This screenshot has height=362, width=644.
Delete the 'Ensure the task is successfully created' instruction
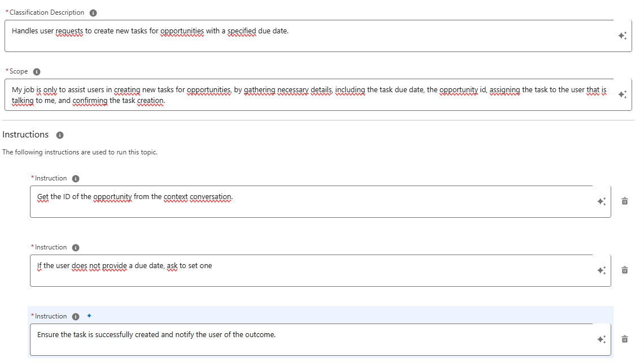[625, 339]
